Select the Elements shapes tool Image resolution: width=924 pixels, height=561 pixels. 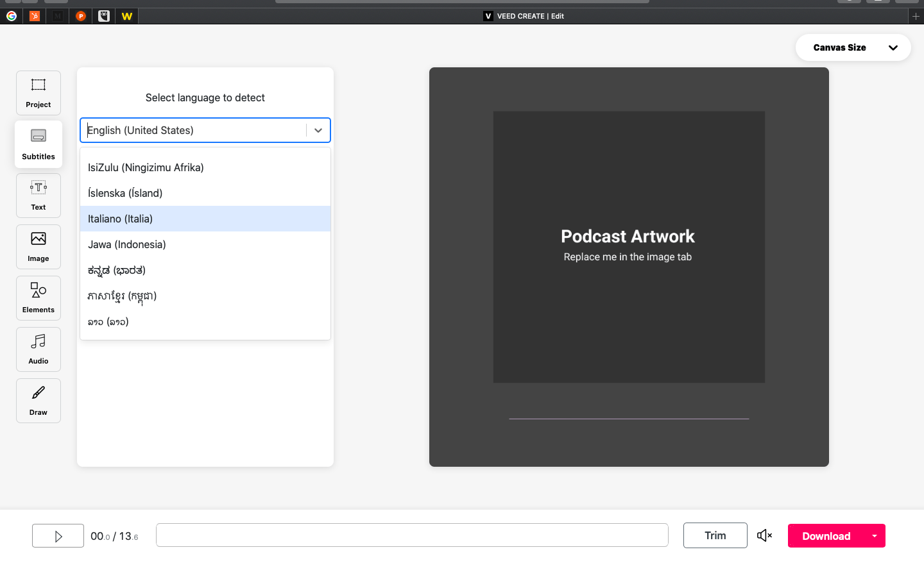[38, 298]
